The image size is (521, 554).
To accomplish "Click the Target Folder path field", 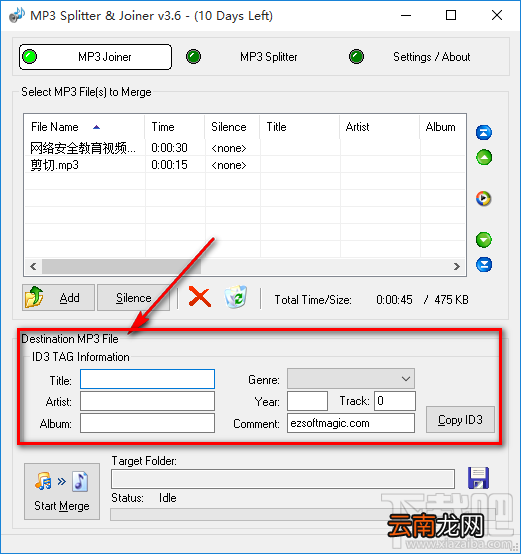I will 283,479.
